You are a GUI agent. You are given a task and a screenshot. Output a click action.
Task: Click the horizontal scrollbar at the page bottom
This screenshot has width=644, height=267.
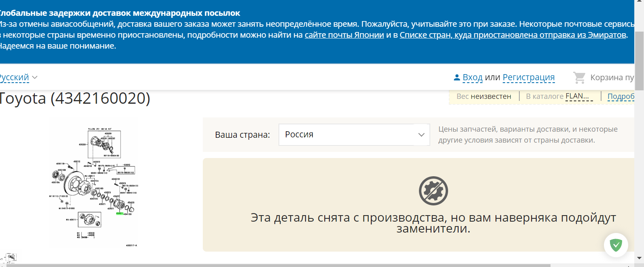pyautogui.click(x=278, y=265)
